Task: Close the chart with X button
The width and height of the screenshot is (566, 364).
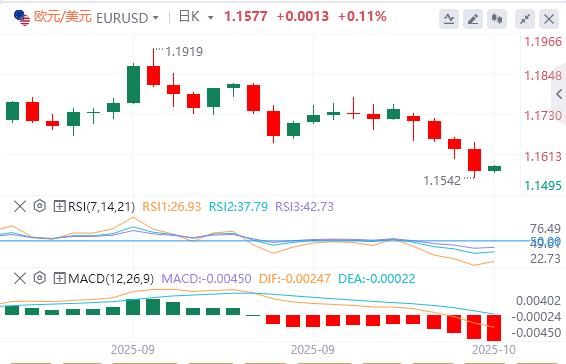Action: [549, 18]
